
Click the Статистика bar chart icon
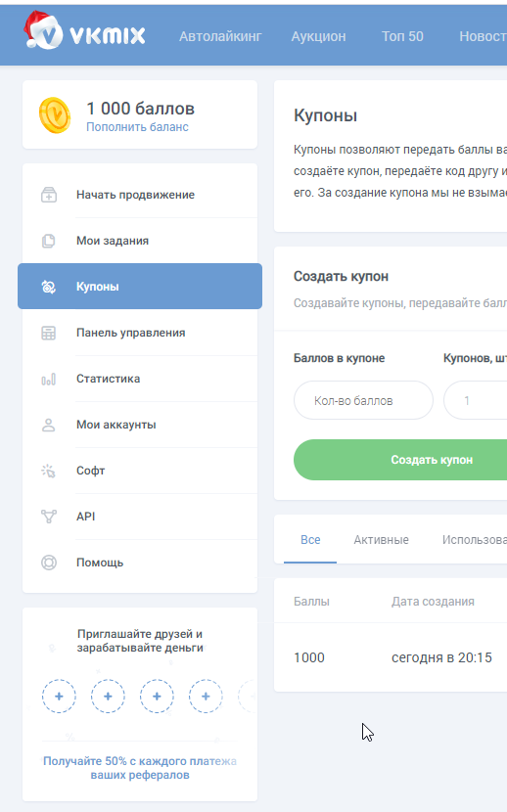(x=49, y=379)
